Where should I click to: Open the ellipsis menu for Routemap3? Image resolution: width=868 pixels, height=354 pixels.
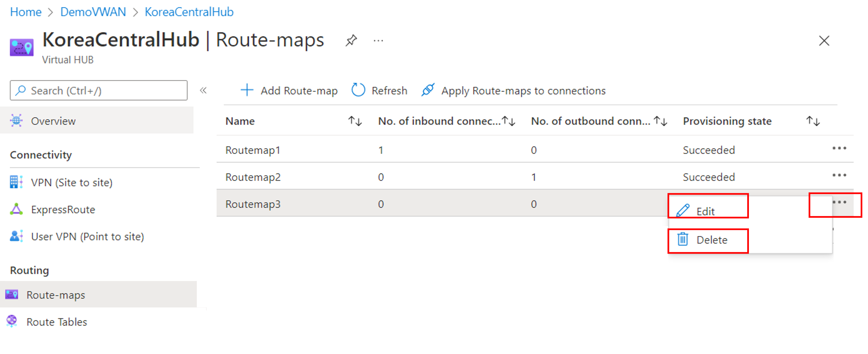839,202
